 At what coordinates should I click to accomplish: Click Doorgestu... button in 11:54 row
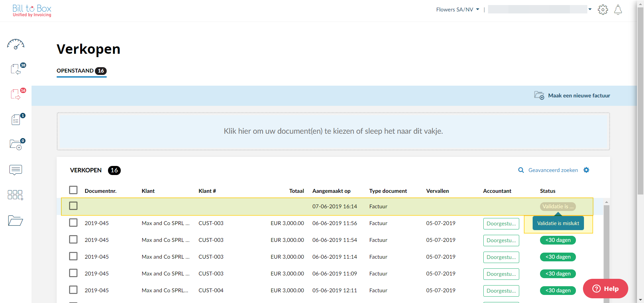tap(501, 241)
